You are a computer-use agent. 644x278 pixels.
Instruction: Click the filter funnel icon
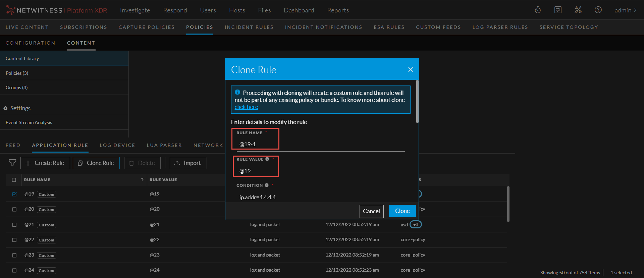coord(12,163)
